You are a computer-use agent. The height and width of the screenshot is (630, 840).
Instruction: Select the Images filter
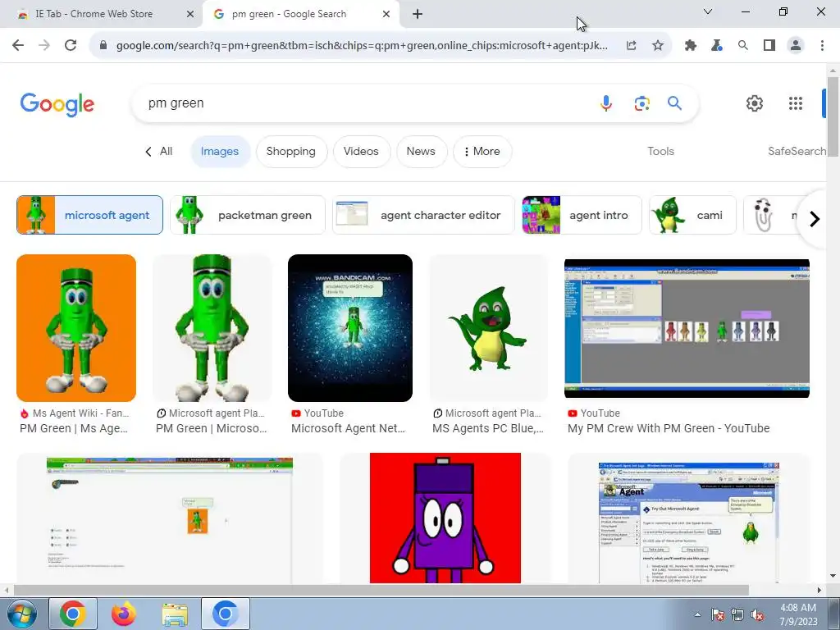click(x=220, y=152)
